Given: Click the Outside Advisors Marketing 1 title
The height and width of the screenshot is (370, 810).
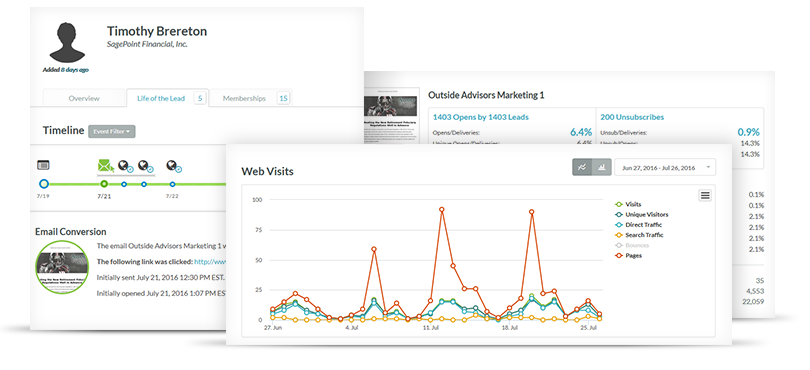Looking at the screenshot, I should tap(486, 95).
